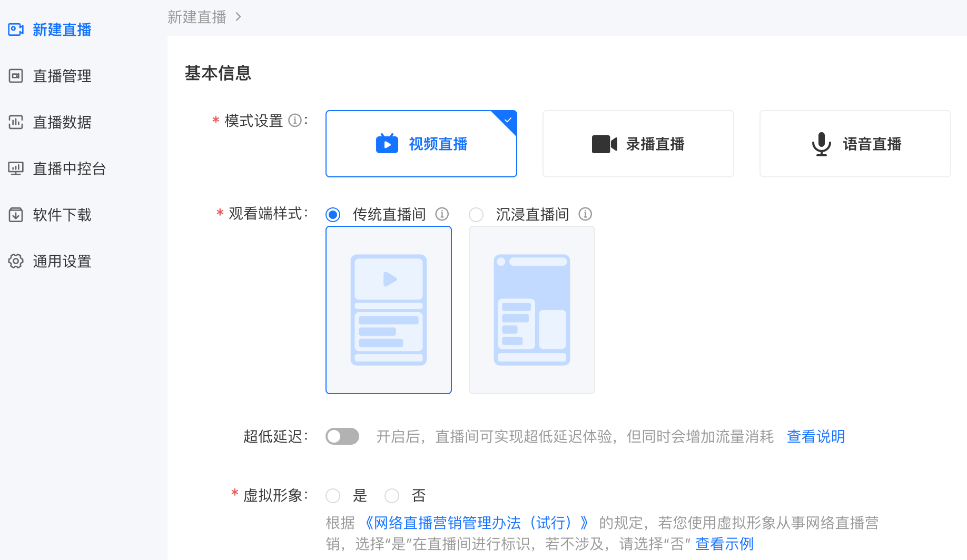Click the 通用设置 gear icon
Screen dimensions: 967x560
point(16,261)
